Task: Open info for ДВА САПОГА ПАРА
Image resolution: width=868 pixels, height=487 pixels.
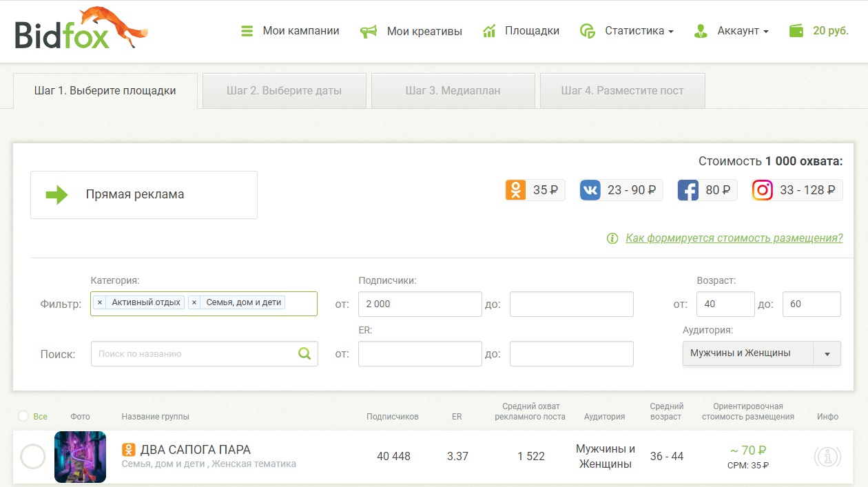Action: 827,457
